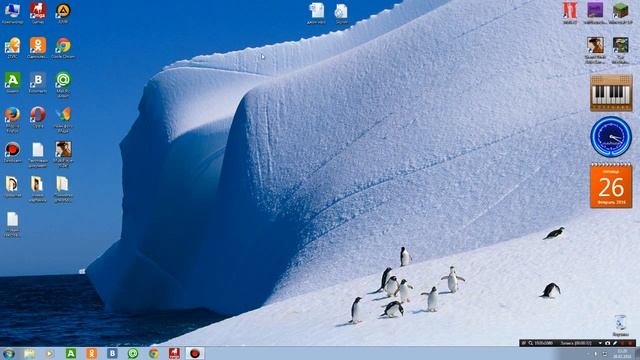Screen dimensions: 640x360
Task: Open the 2GIS map desktop shortcut
Action: point(12,48)
